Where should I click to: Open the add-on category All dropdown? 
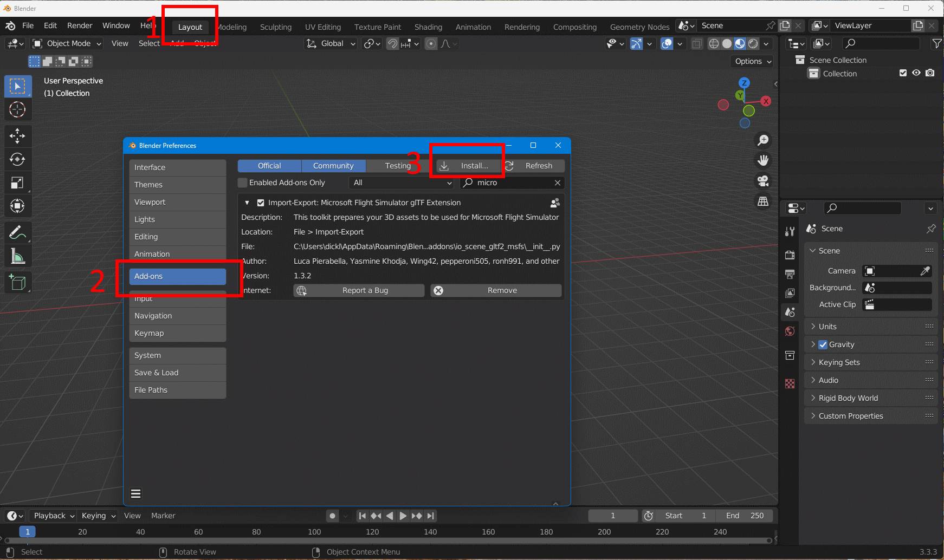pyautogui.click(x=402, y=183)
